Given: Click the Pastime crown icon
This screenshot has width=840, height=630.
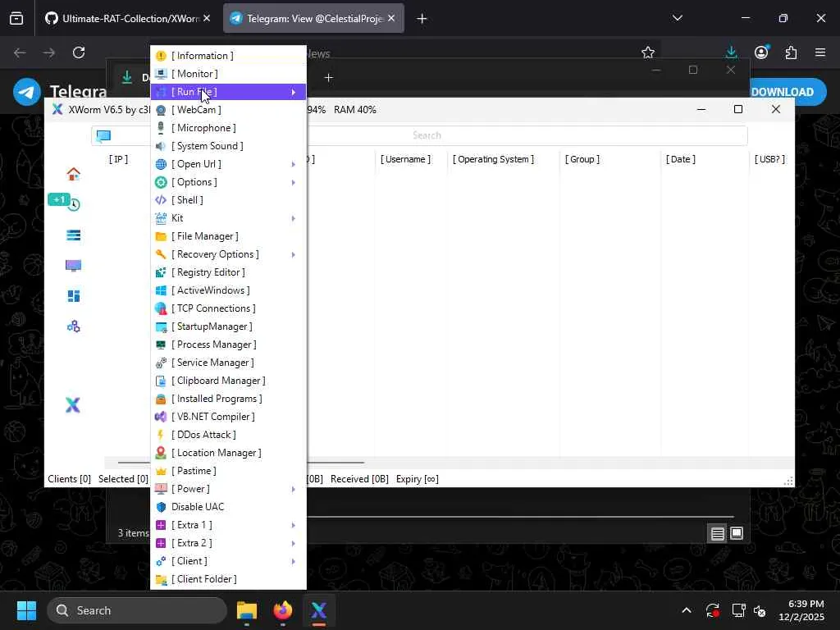Looking at the screenshot, I should click(161, 471).
